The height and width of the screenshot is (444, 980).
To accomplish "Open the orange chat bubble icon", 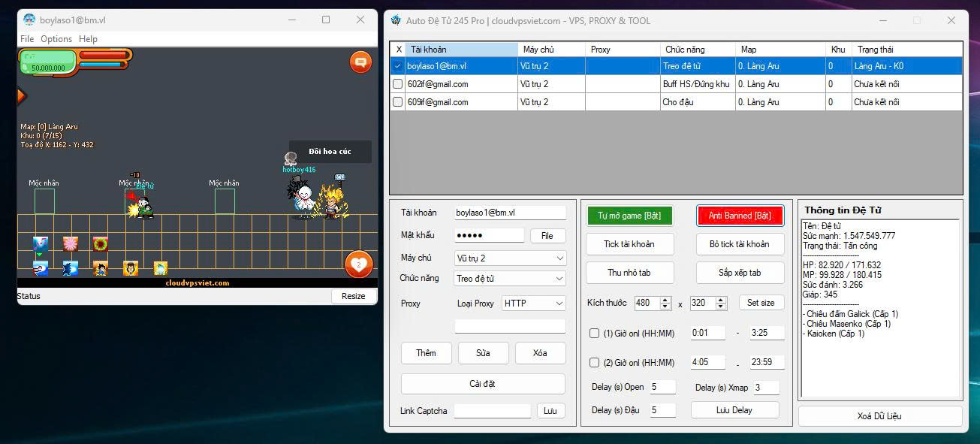I will (x=360, y=62).
